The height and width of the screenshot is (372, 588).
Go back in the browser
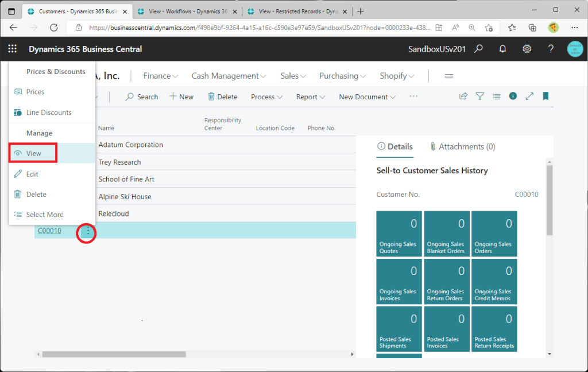[x=14, y=28]
